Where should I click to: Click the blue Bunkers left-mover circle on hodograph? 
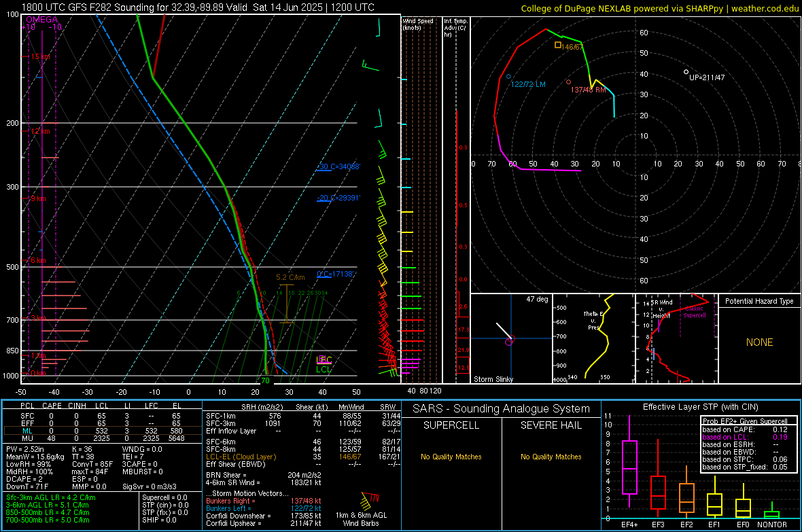(508, 77)
